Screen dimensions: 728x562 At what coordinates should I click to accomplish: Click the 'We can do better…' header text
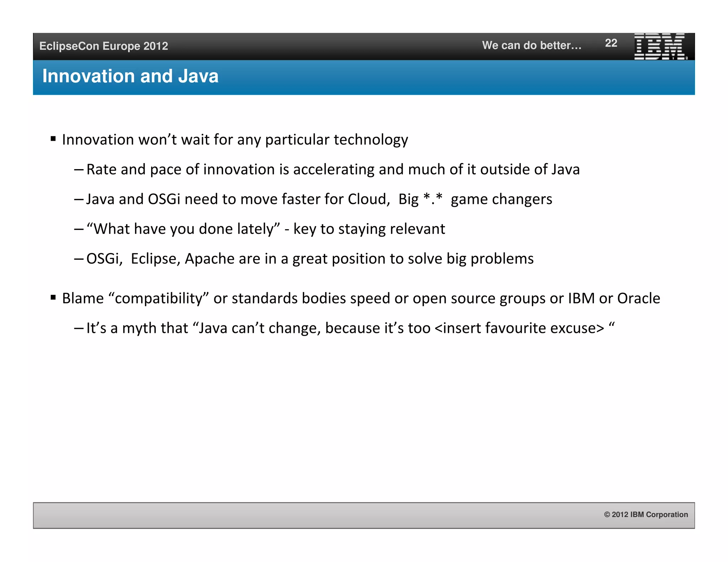point(531,45)
